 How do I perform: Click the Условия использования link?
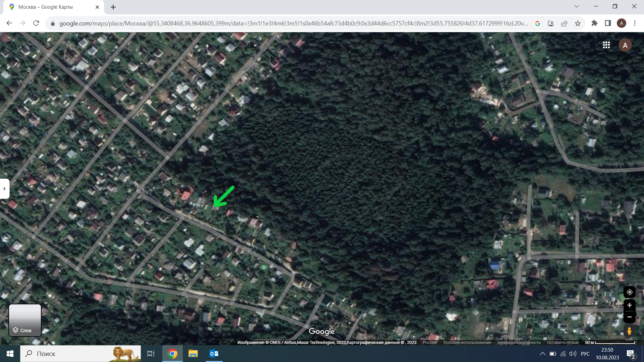(467, 343)
